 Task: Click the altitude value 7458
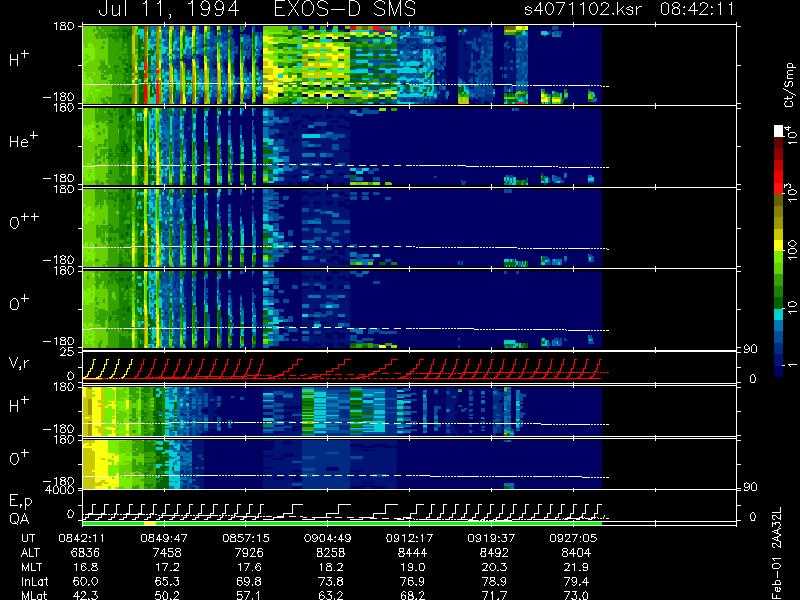pyautogui.click(x=167, y=553)
